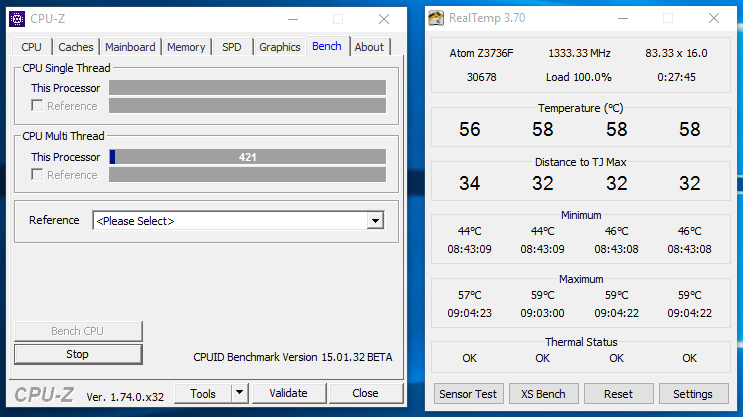Click the Tools button in CPU-Z
Screen dimensions: 743x417
[203, 393]
